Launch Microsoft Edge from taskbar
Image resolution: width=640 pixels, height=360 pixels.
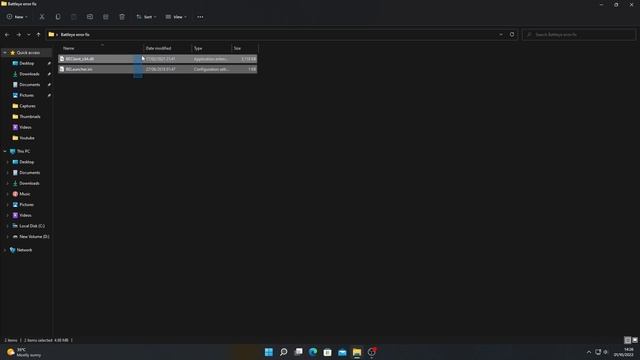(313, 352)
